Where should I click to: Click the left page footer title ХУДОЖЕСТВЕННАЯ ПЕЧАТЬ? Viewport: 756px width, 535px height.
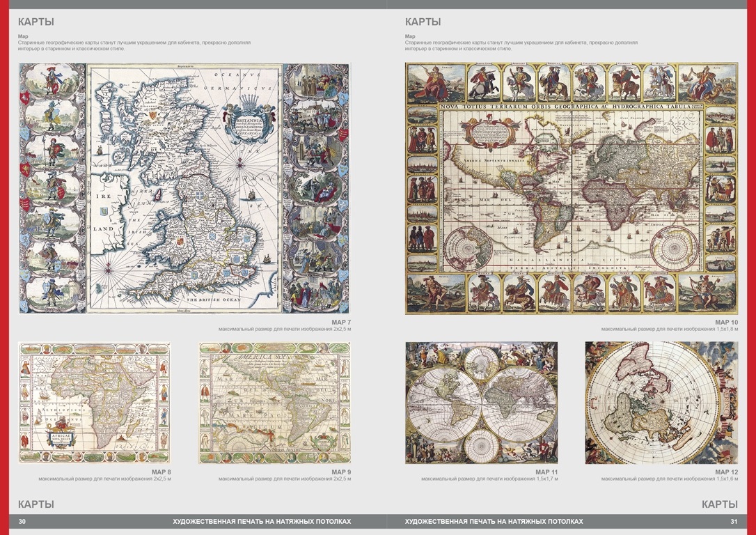262,522
